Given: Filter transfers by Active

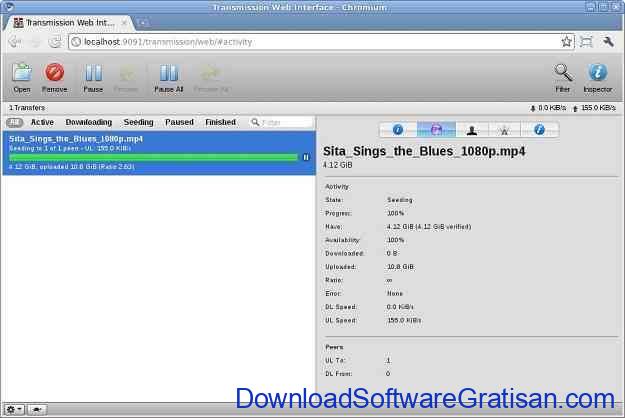Looking at the screenshot, I should tap(42, 122).
